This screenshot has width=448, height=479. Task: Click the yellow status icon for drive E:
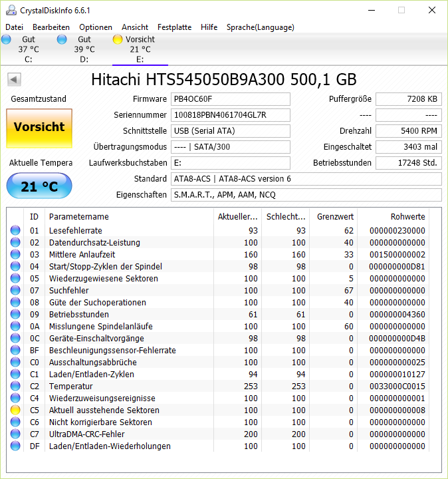118,39
